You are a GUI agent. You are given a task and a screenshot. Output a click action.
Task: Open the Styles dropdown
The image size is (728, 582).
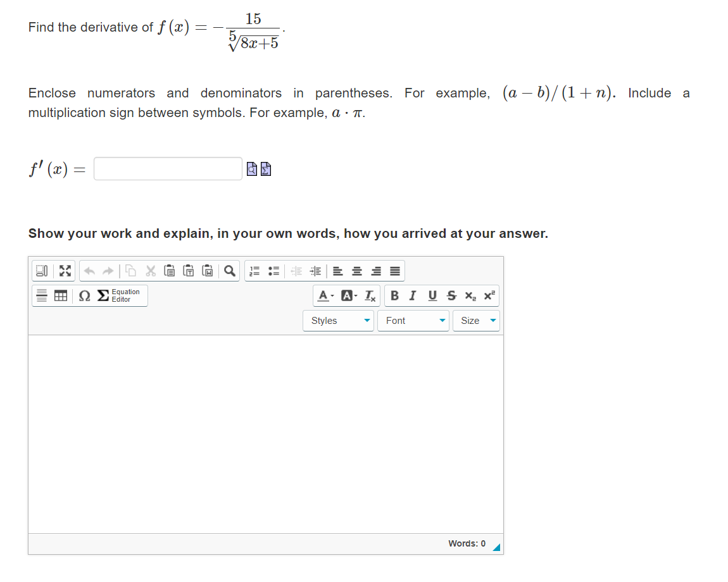(338, 321)
